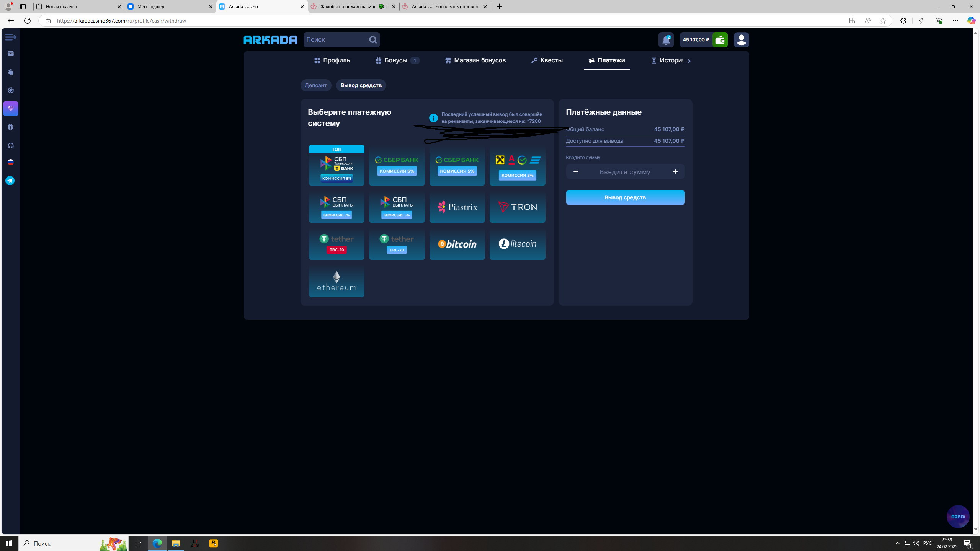Screen dimensions: 980x551
Task: Select TRON payment system
Action: pos(518,207)
